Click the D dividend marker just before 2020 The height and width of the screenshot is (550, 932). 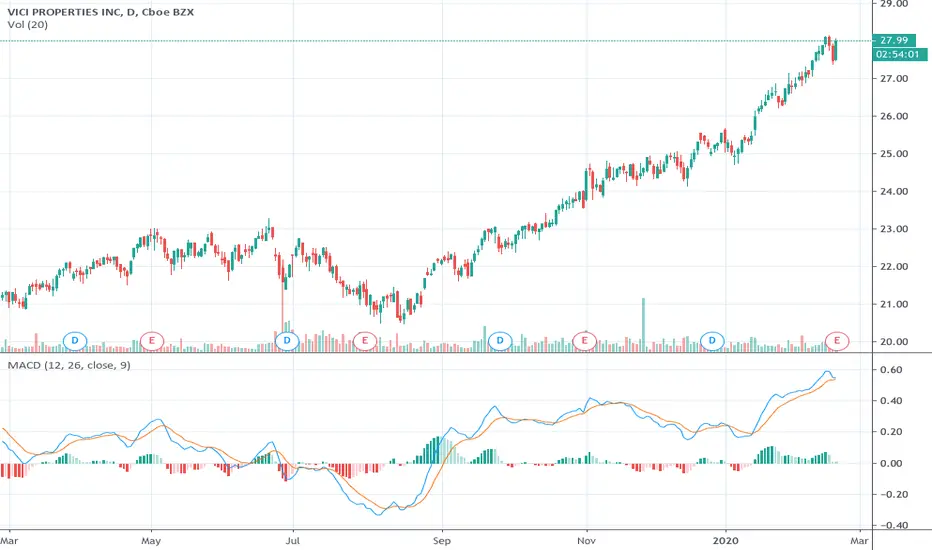(712, 341)
